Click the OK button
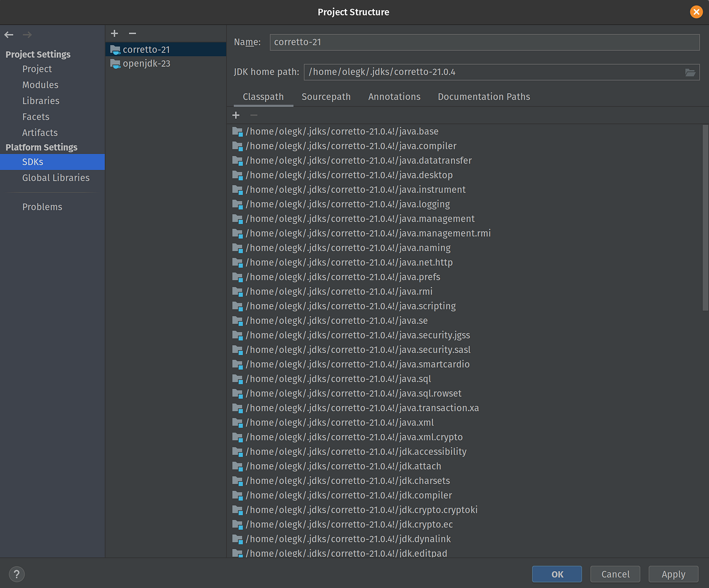Image resolution: width=709 pixels, height=588 pixels. point(557,574)
